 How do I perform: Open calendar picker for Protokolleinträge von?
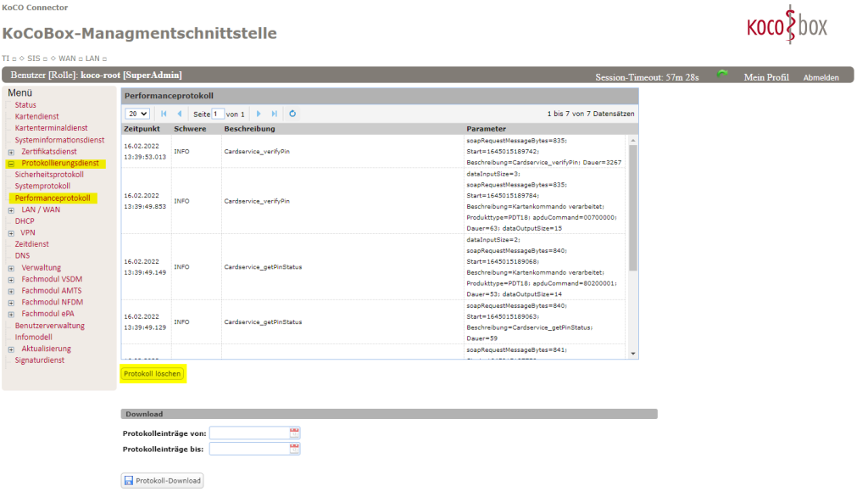coord(294,433)
